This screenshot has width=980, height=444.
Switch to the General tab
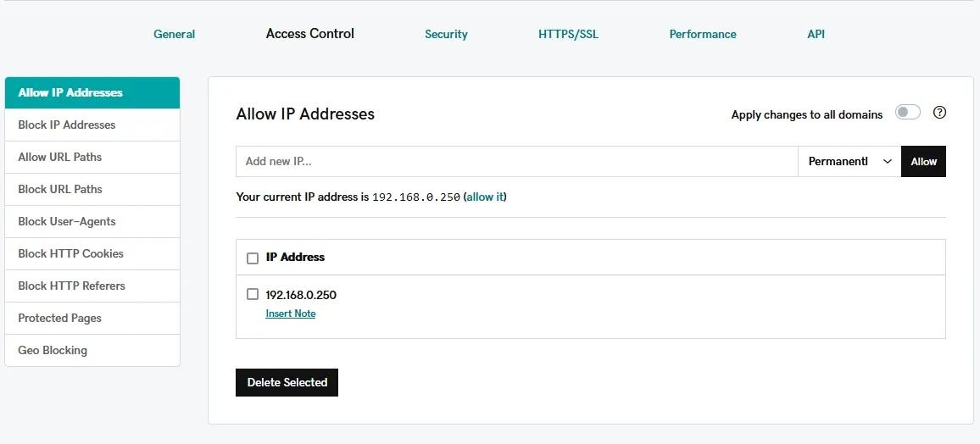(x=174, y=34)
